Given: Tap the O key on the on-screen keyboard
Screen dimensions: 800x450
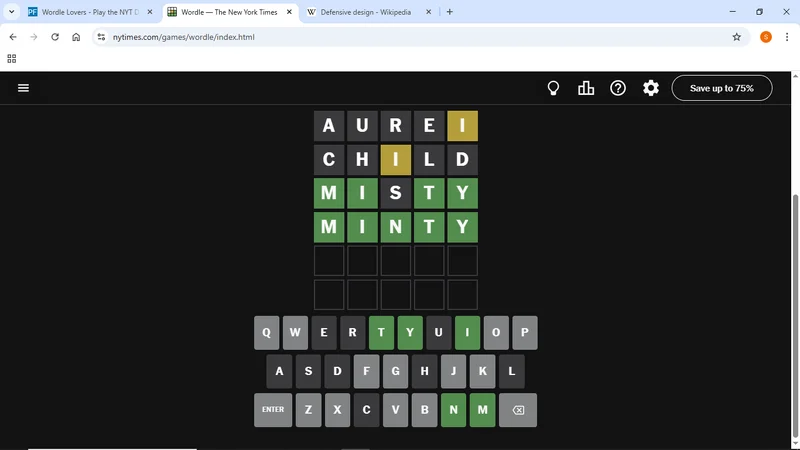Looking at the screenshot, I should 496,333.
